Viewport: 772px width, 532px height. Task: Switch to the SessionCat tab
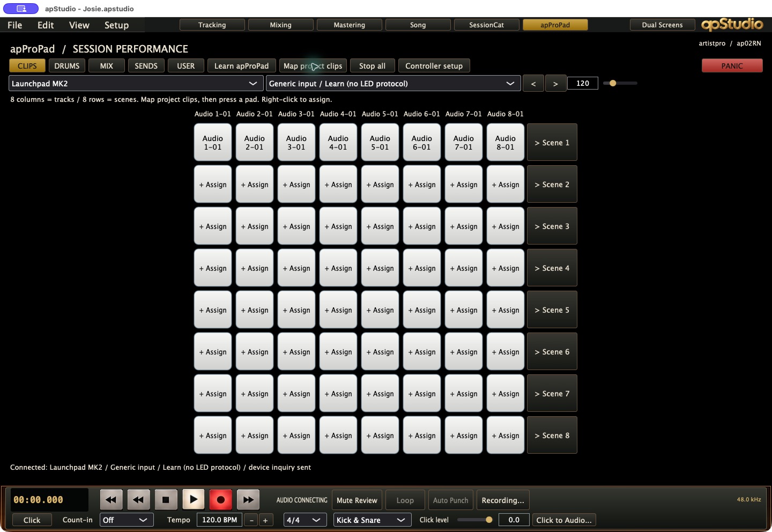[487, 25]
